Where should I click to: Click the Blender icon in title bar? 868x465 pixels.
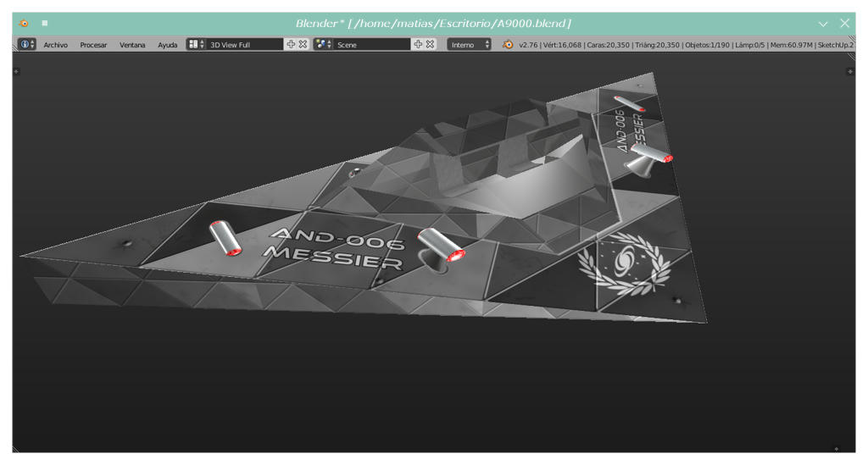click(x=24, y=23)
